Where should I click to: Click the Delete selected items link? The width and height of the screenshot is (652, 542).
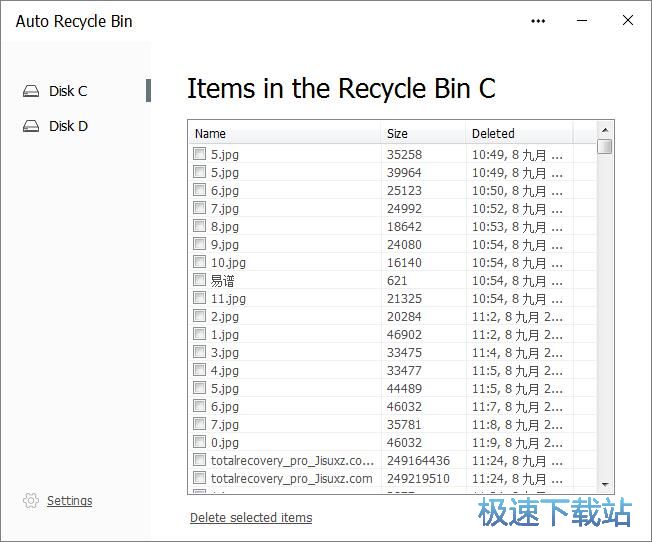click(251, 517)
